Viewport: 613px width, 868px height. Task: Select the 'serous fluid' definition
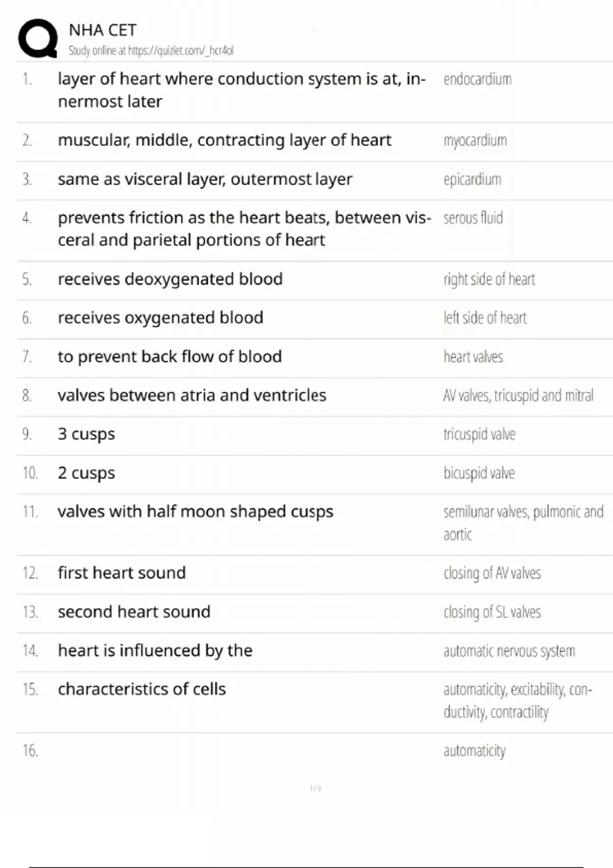tap(473, 218)
